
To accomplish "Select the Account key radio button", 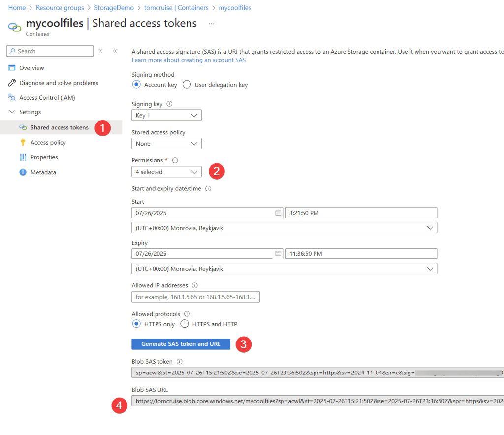I will [137, 85].
